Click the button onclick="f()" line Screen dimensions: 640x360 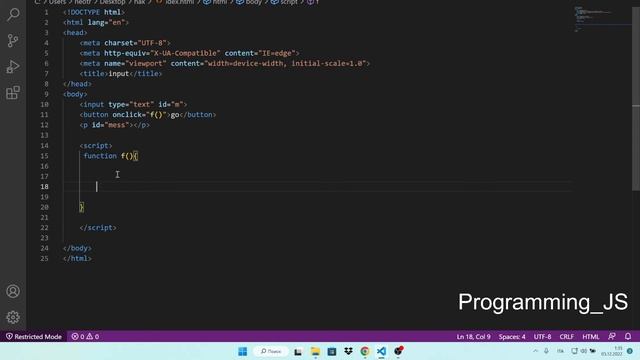coord(148,115)
